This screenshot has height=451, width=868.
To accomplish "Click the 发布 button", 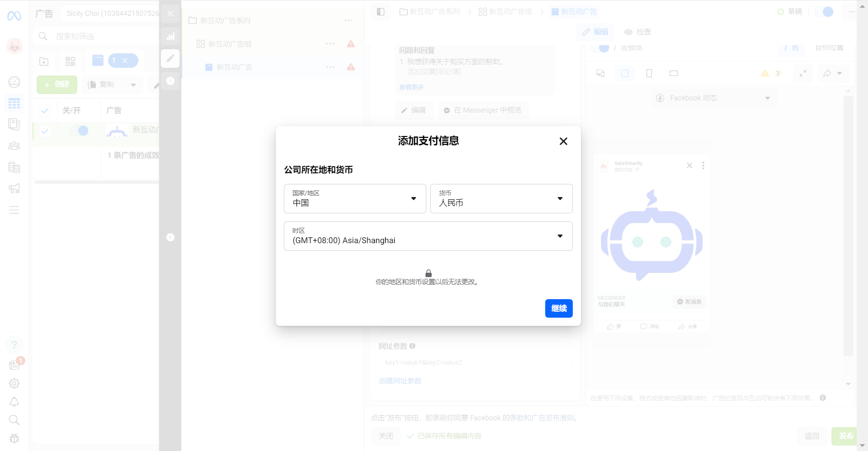I will point(844,436).
